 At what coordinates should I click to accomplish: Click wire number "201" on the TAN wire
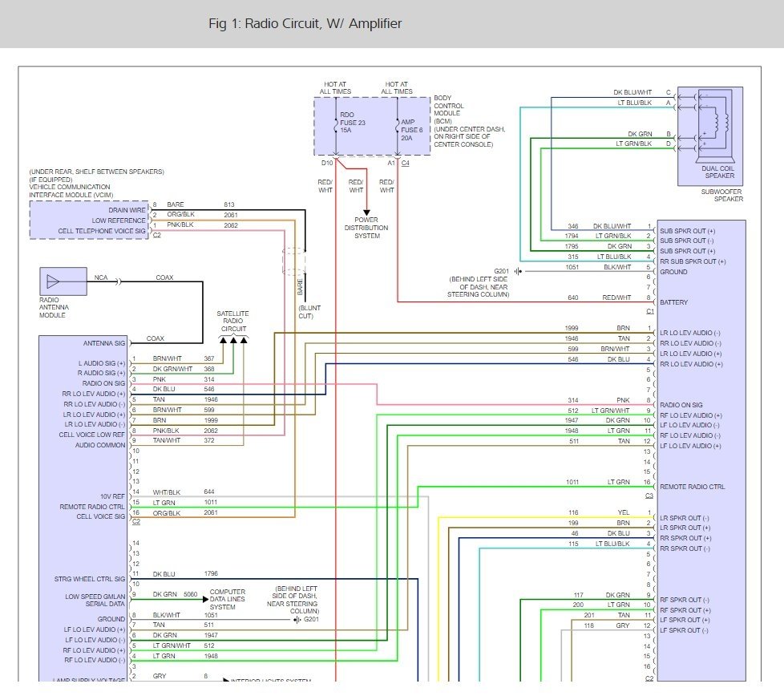click(x=589, y=615)
